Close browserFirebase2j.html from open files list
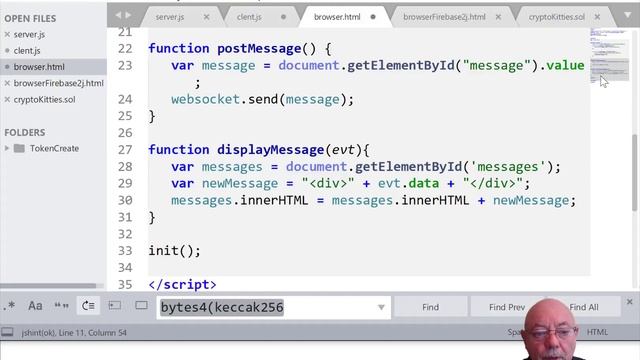Image resolution: width=640 pixels, height=360 pixels. point(7,83)
